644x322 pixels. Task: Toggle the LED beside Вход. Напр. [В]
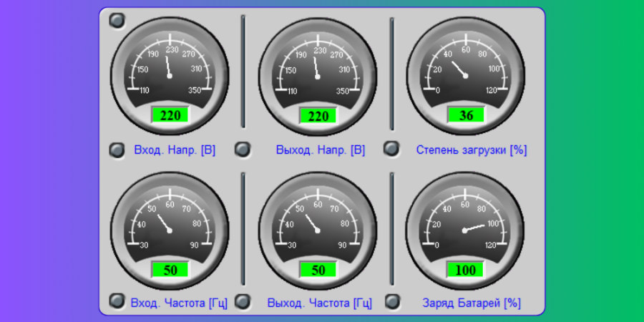[x=117, y=150]
